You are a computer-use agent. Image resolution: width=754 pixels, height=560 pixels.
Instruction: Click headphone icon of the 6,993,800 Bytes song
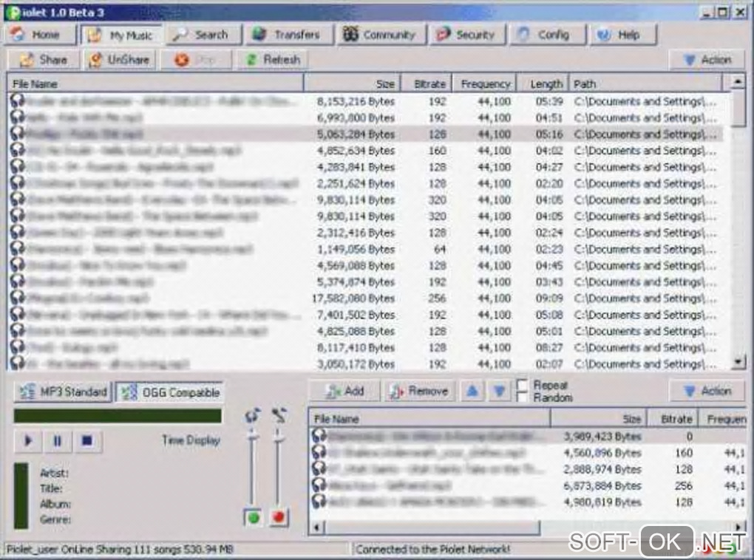(x=17, y=117)
